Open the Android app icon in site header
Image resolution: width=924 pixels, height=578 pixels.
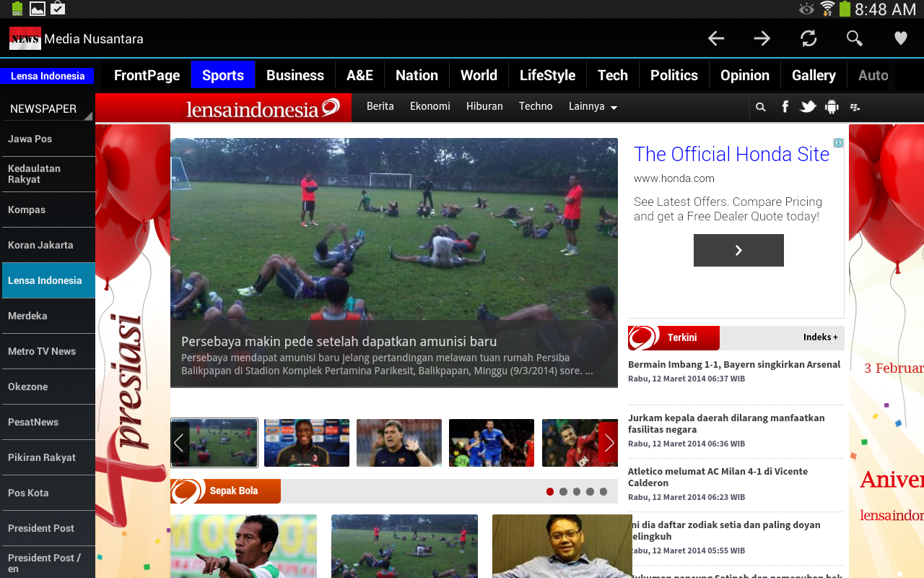click(832, 107)
